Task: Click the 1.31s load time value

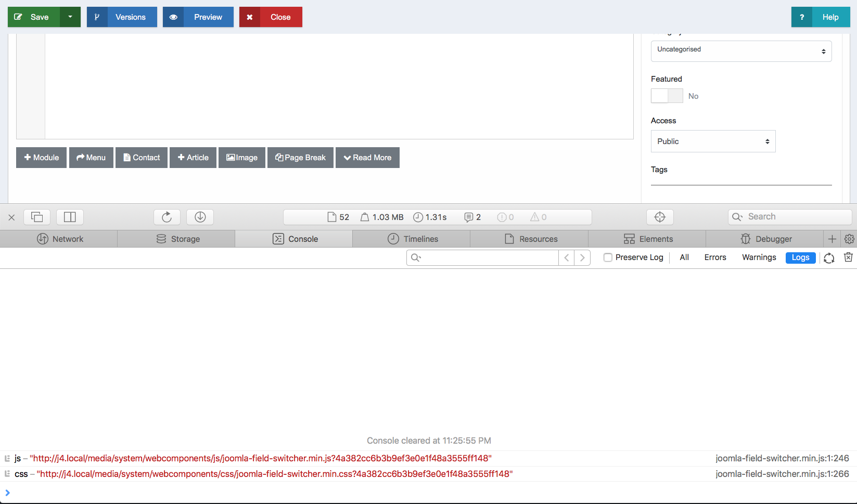Action: 436,217
